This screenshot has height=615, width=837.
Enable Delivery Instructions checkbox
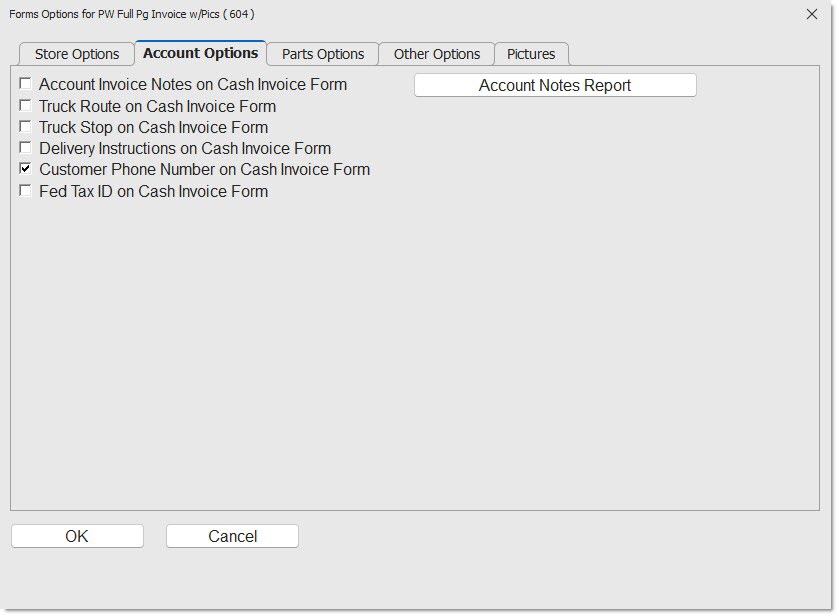26,148
